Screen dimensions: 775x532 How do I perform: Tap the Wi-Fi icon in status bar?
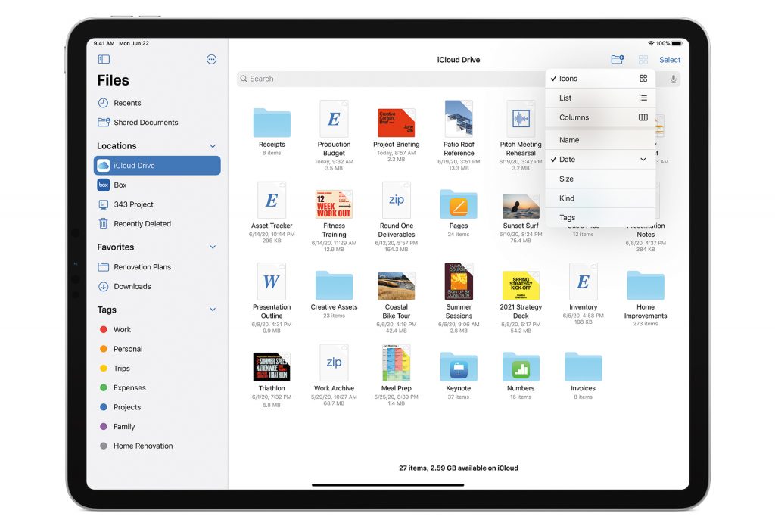[x=651, y=43]
